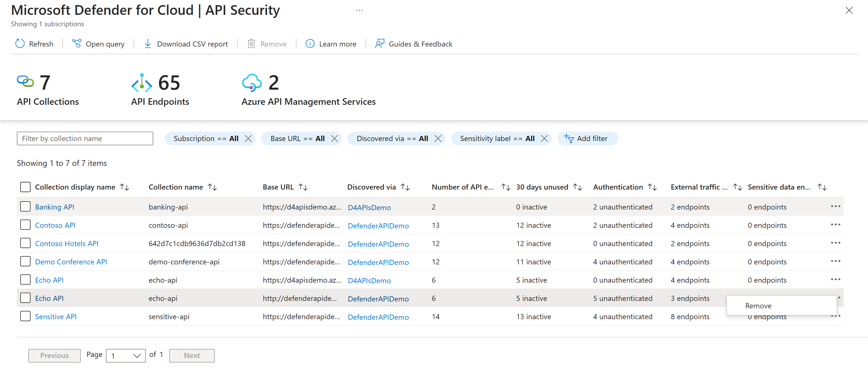Viewport: 868px width, 370px height.
Task: Click the Guides & Feedback person icon
Action: (380, 44)
